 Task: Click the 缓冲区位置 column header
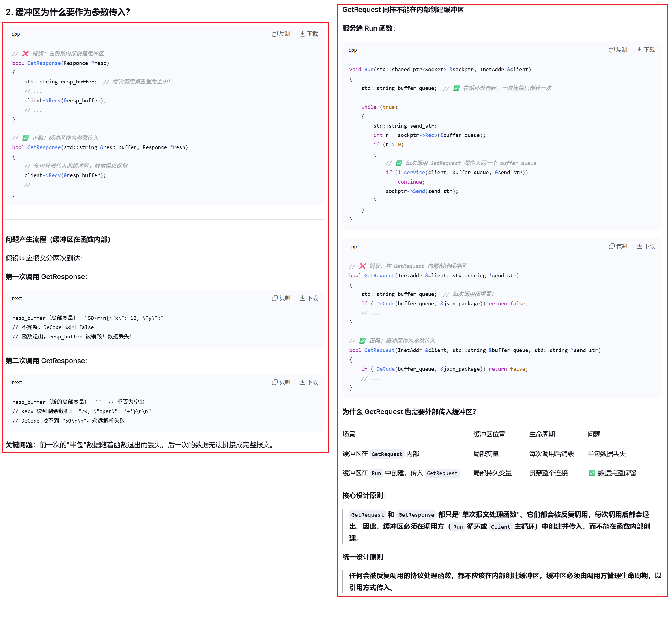pyautogui.click(x=489, y=434)
